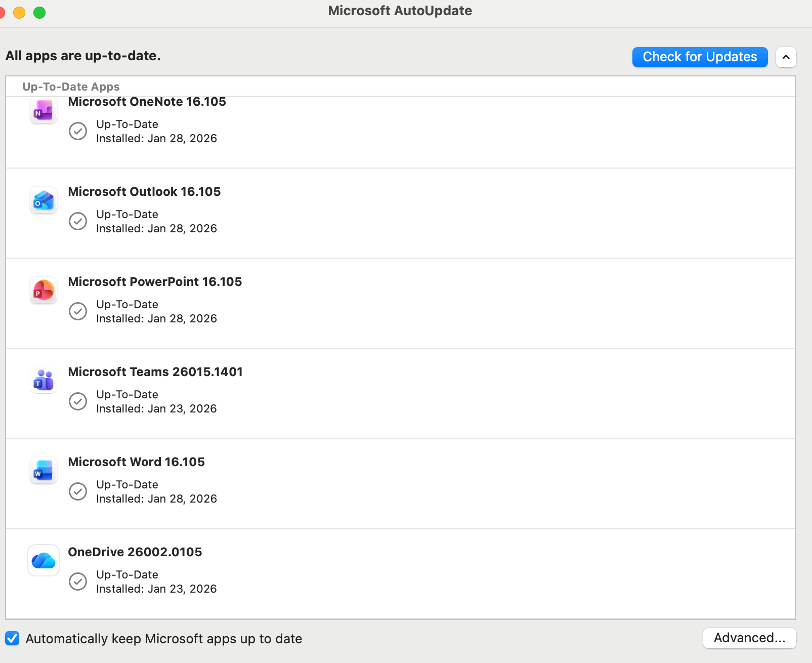
Task: Minimize the Microsoft AutoUpdate window
Action: pos(19,12)
